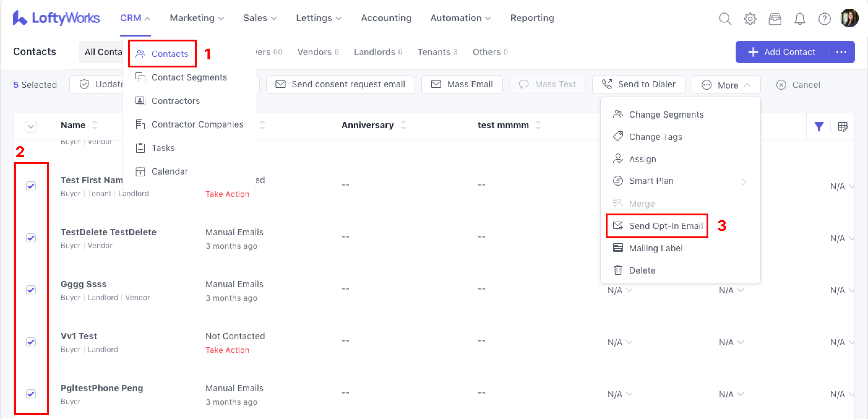The image size is (868, 419).
Task: Collapse the More actions dropdown
Action: [726, 85]
